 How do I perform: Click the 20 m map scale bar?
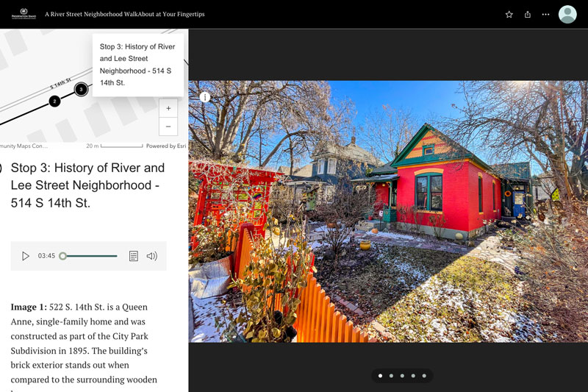115,146
